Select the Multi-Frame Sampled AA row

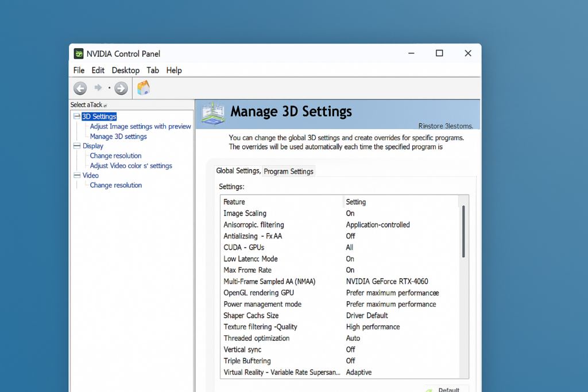[x=339, y=281]
